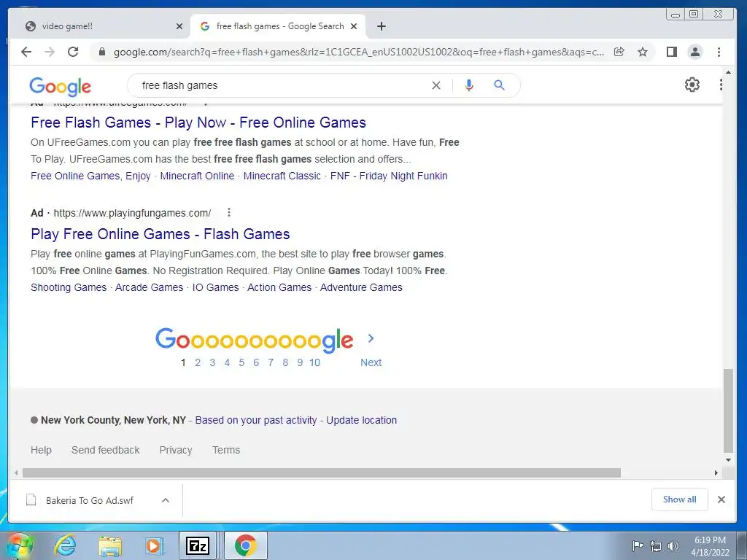Share this page from address bar

pyautogui.click(x=619, y=52)
